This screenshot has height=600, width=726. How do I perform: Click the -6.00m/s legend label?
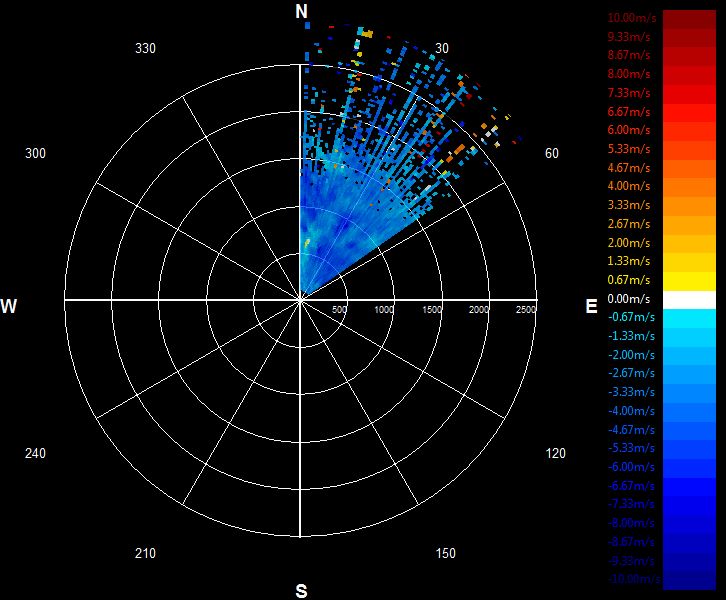631,467
